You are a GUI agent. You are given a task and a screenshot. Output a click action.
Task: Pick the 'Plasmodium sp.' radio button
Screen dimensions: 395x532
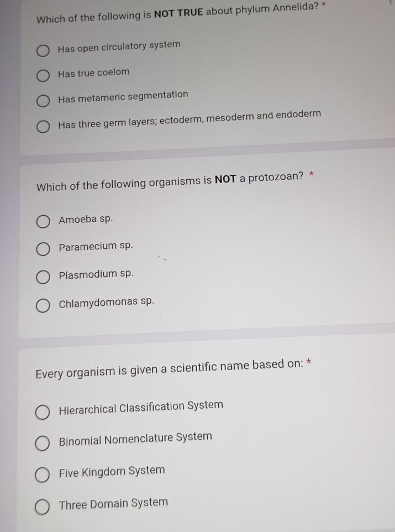(x=44, y=277)
